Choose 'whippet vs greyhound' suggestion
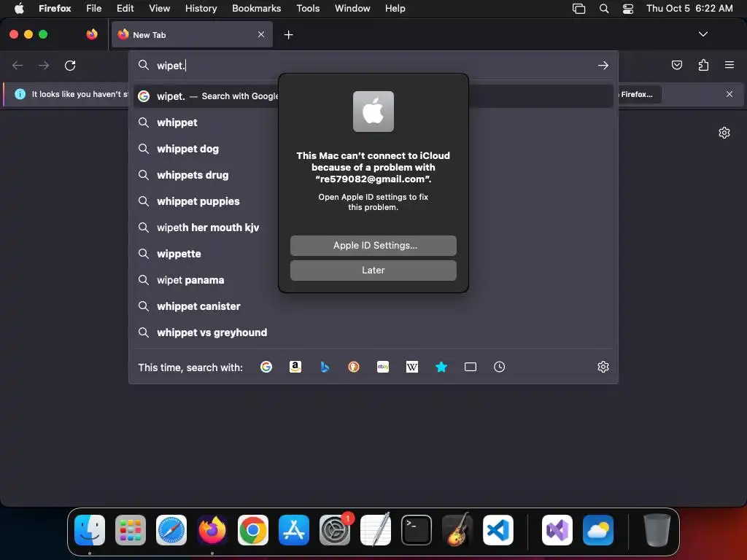The height and width of the screenshot is (560, 747). point(373,332)
